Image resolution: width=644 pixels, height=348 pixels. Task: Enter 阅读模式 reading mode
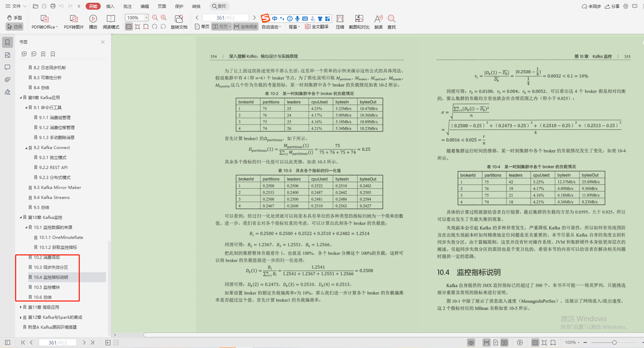coord(111,22)
